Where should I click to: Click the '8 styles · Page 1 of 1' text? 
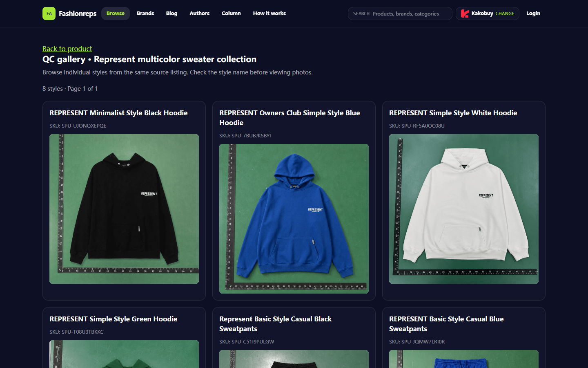point(70,89)
